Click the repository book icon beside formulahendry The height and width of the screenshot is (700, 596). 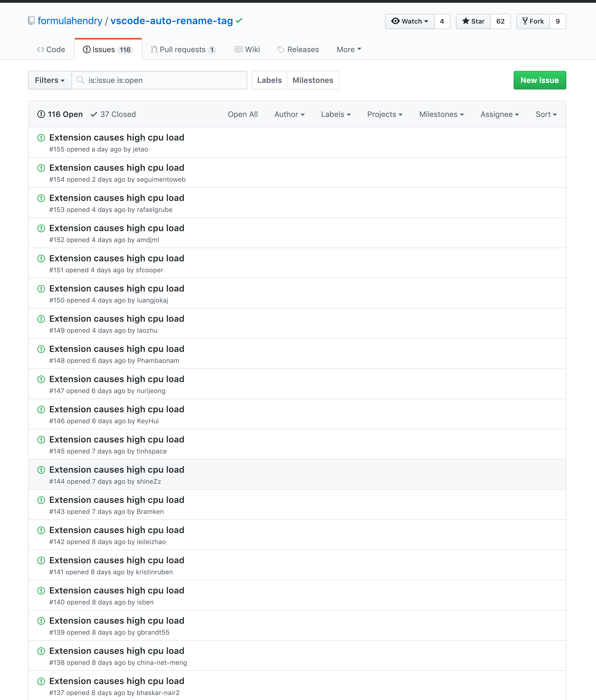(31, 21)
